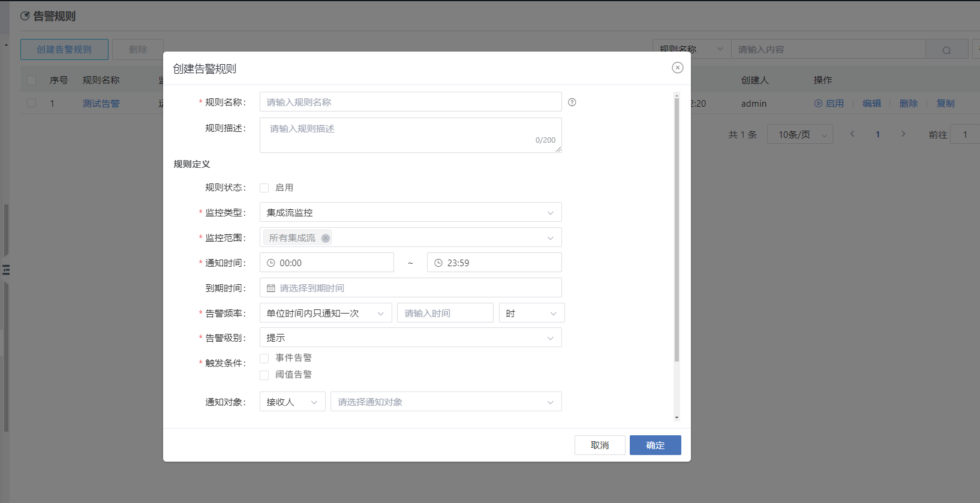The image size is (980, 503).
Task: Click the clock icon in 23:59 field
Action: [438, 263]
